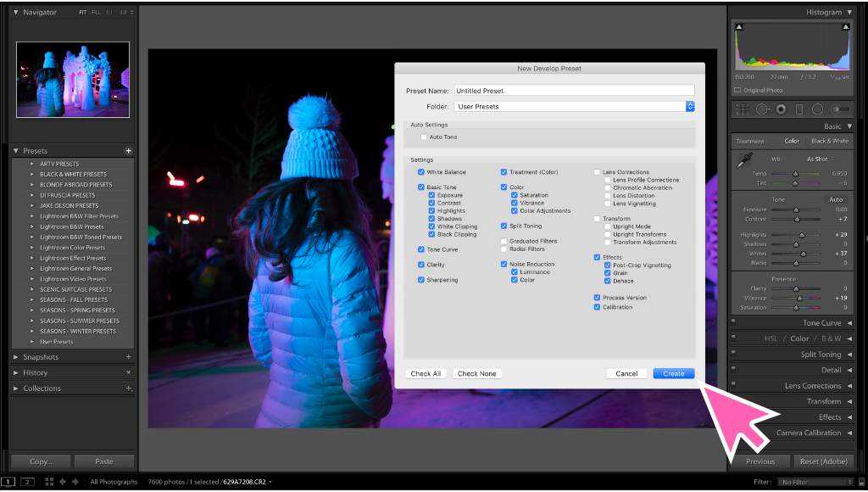This screenshot has width=868, height=492.
Task: Expand the SEASONS - WINTER PRESETS folder
Action: (x=32, y=332)
